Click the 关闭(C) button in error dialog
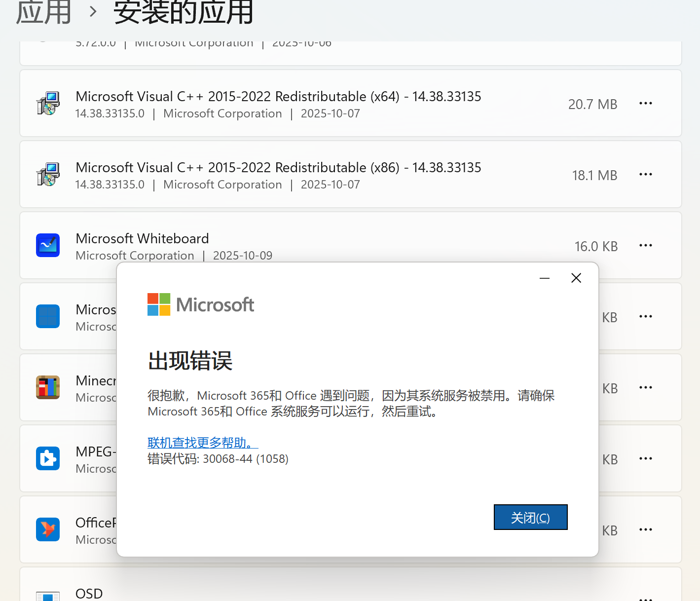Viewport: 700px width, 601px height. 530,517
